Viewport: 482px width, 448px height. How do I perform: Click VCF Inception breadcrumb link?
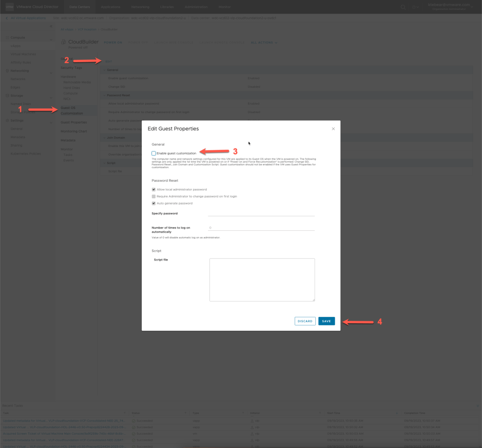[87, 30]
